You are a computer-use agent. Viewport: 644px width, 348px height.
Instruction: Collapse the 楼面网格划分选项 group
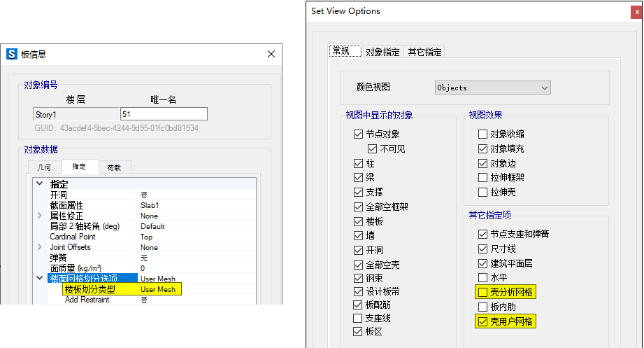pos(40,279)
